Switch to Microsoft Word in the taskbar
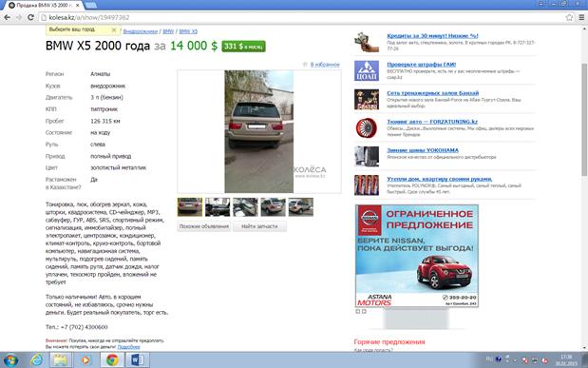The image size is (588, 368). pyautogui.click(x=137, y=360)
